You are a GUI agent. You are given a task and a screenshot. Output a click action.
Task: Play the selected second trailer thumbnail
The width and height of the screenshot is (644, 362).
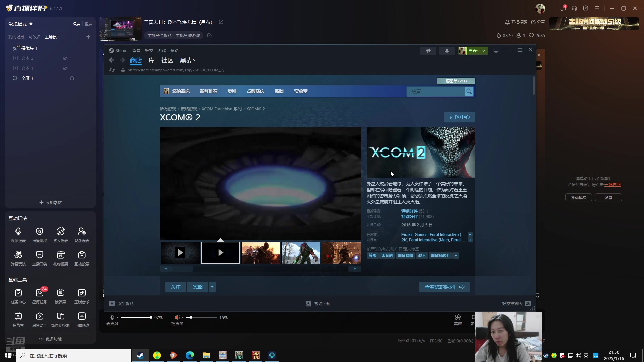[220, 253]
